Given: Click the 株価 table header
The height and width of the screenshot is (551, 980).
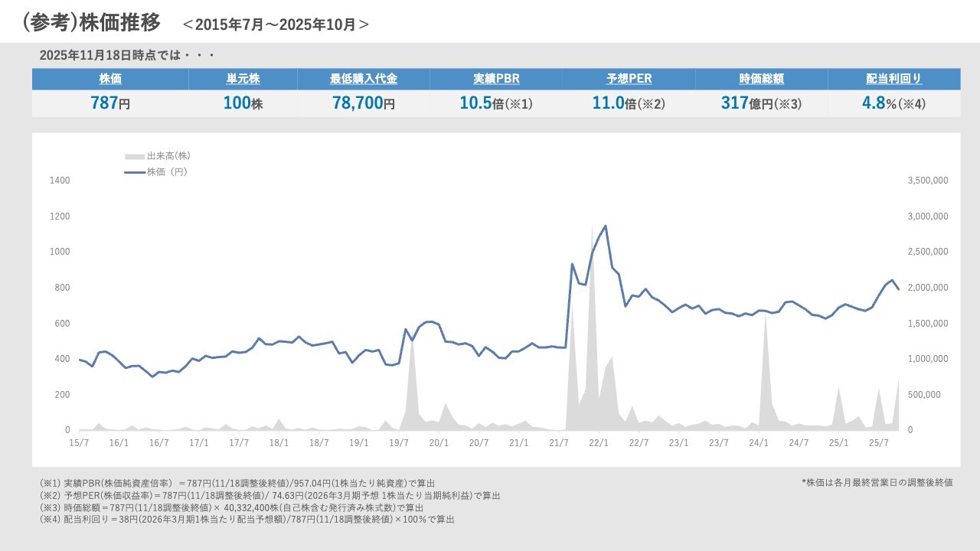Looking at the screenshot, I should pyautogui.click(x=110, y=79).
